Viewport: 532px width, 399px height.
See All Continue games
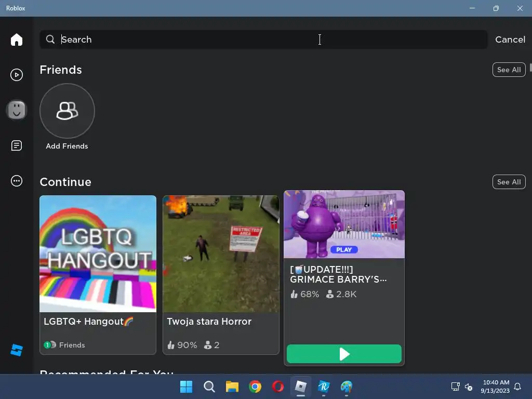coord(509,182)
